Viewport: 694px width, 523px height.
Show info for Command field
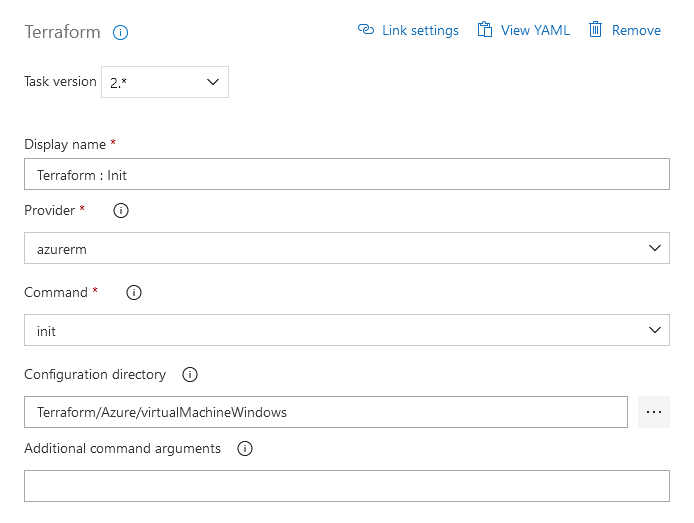134,292
